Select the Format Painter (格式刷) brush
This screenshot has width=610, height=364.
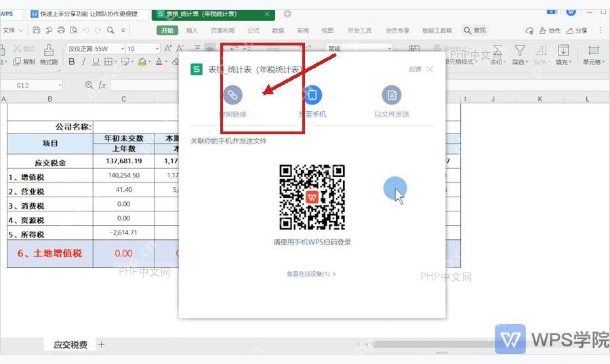[49, 55]
